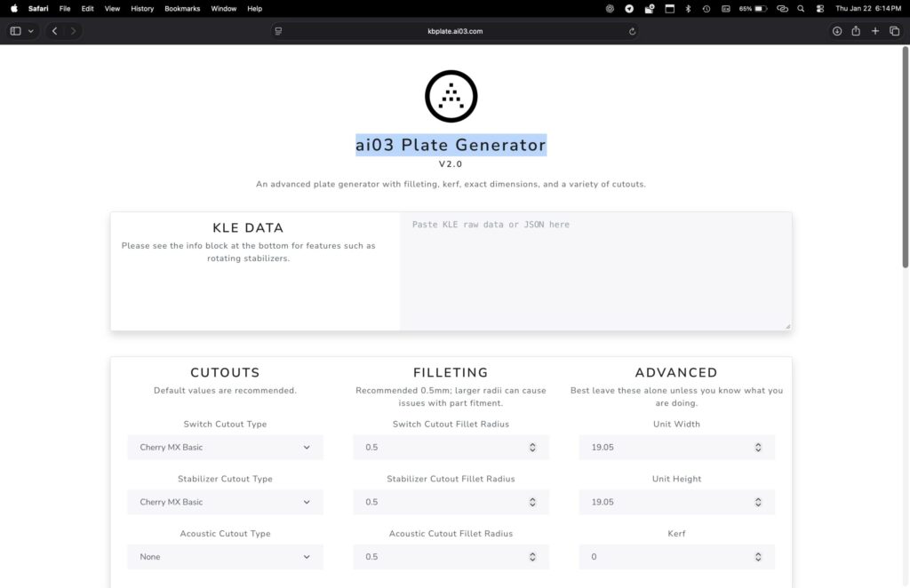Go back to the previous page
The image size is (910, 588).
point(54,31)
